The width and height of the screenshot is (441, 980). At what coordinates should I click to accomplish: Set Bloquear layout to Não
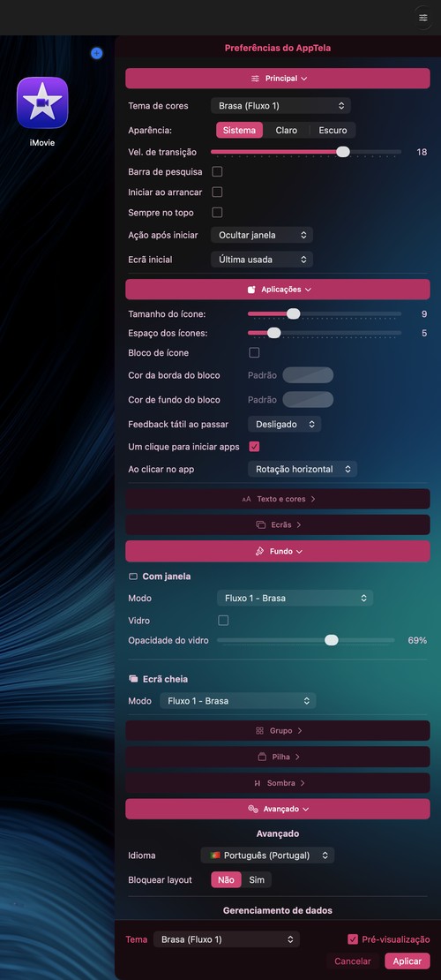226,880
